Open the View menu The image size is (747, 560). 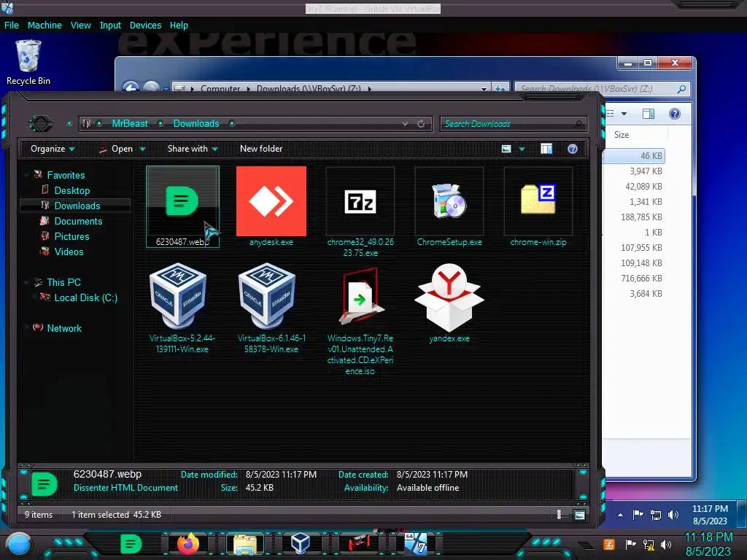point(80,26)
